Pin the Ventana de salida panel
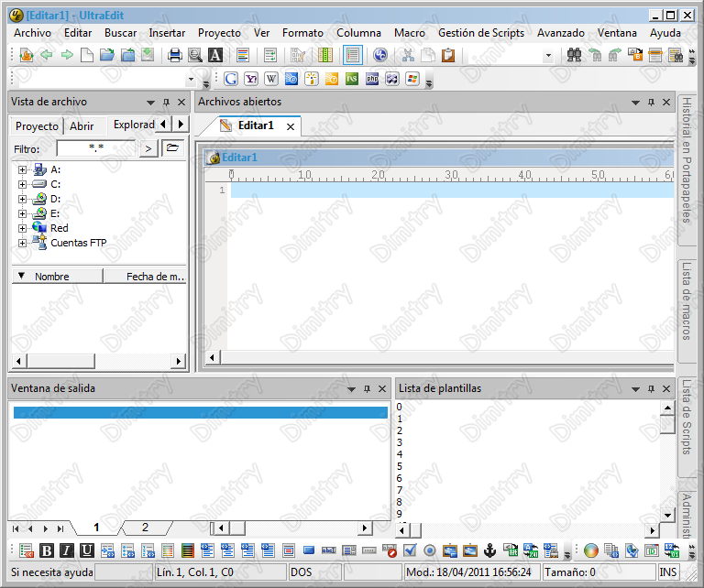704x588 pixels. pos(367,389)
